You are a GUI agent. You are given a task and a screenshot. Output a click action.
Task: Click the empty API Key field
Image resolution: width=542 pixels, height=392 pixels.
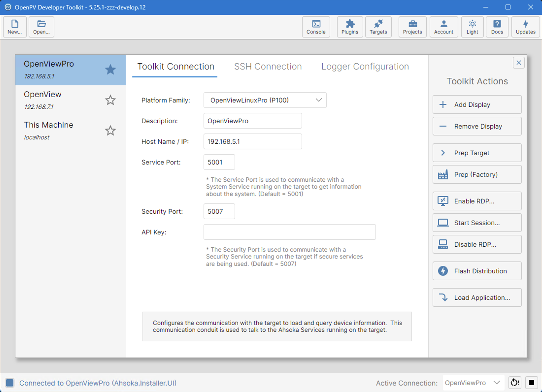[289, 232]
